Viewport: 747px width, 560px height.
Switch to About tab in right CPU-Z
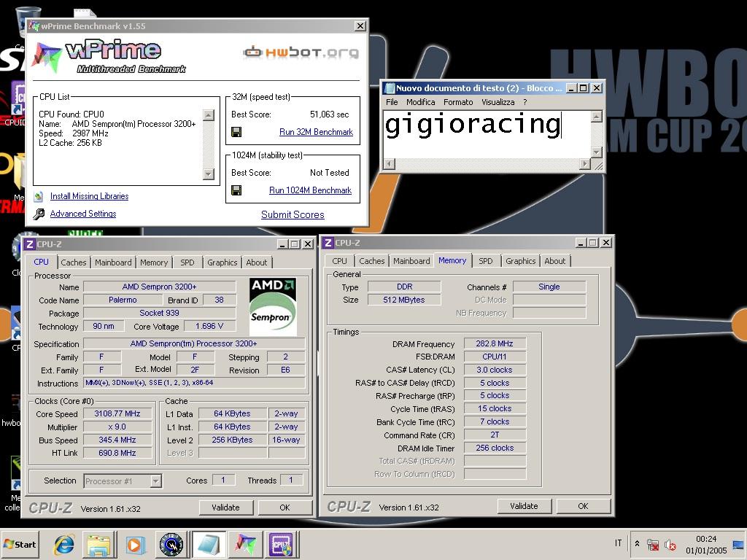(554, 261)
